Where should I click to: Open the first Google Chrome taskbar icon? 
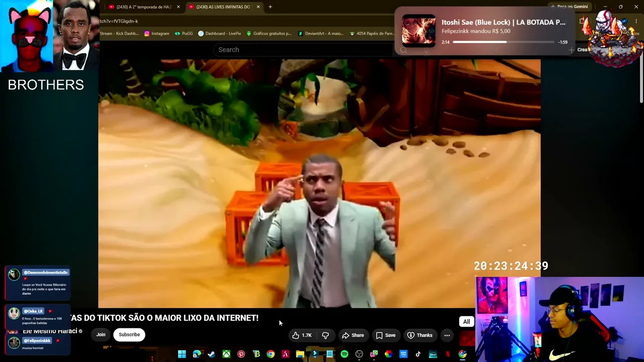pyautogui.click(x=271, y=354)
